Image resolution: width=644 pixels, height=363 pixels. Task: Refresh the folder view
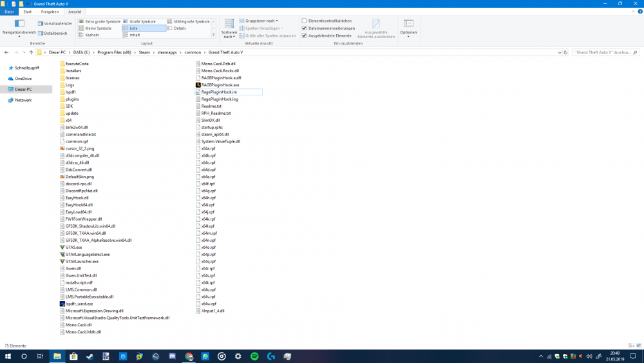(x=565, y=53)
